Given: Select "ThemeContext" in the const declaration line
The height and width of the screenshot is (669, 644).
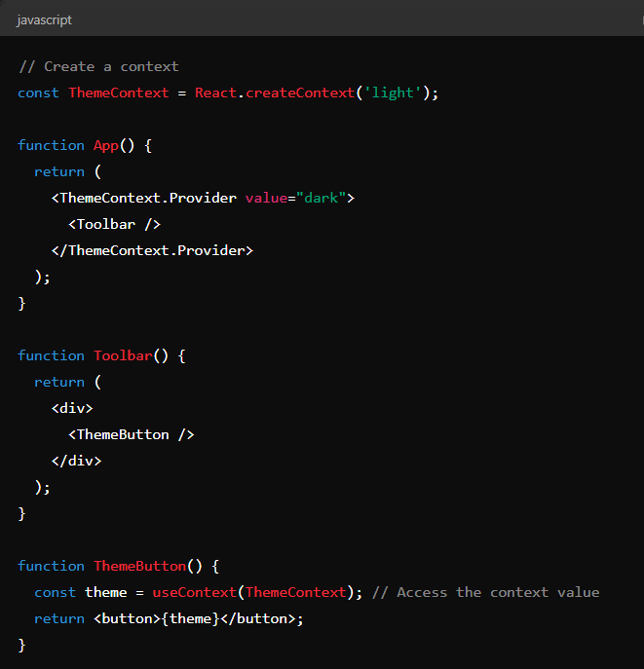Looking at the screenshot, I should pos(119,93).
